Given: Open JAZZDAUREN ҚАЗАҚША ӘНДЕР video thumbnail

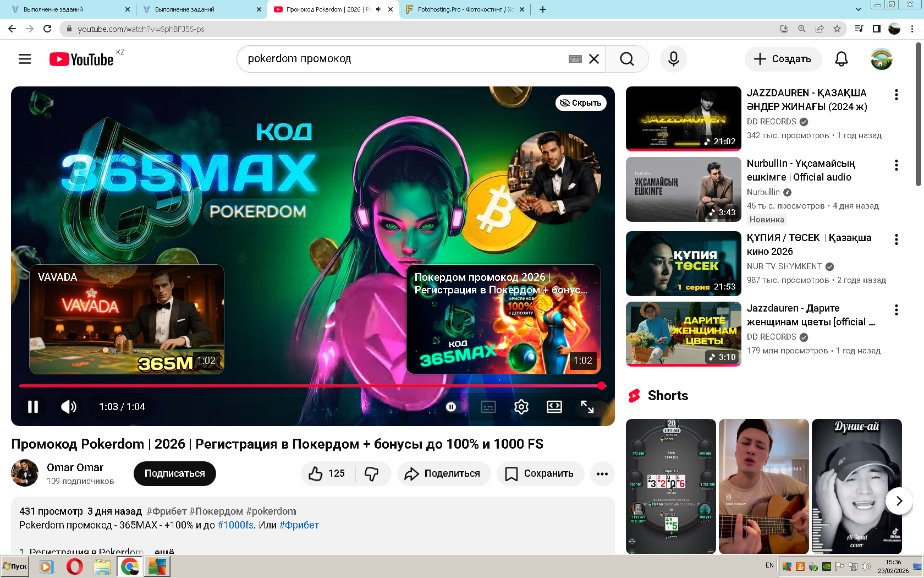Looking at the screenshot, I should click(x=684, y=118).
